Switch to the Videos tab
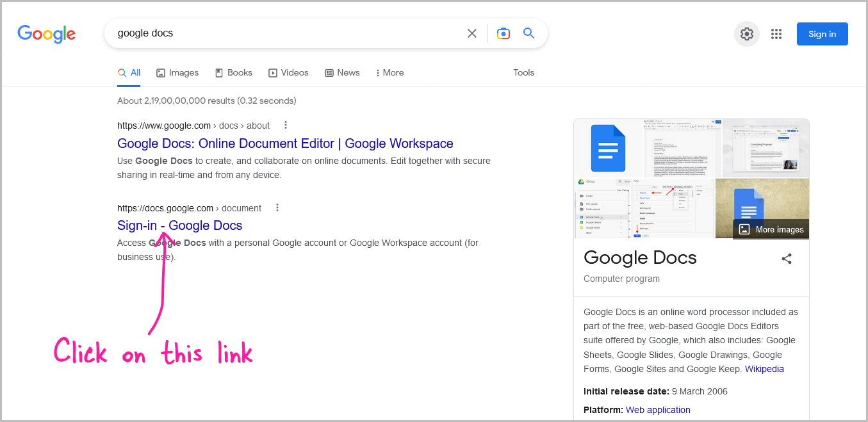The width and height of the screenshot is (868, 422). click(x=288, y=73)
